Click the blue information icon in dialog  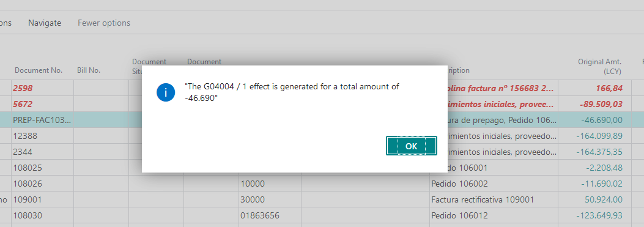pyautogui.click(x=166, y=92)
